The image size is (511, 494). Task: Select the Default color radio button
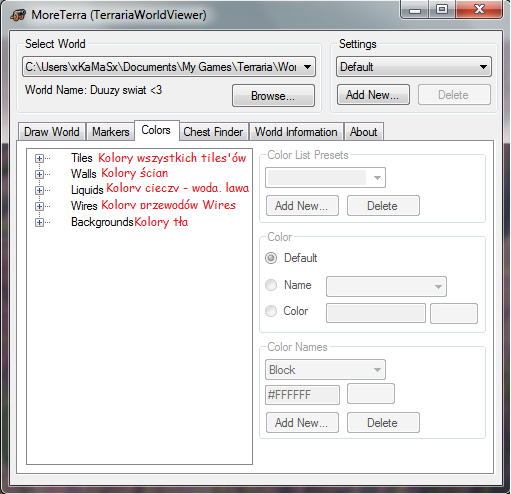(x=271, y=258)
